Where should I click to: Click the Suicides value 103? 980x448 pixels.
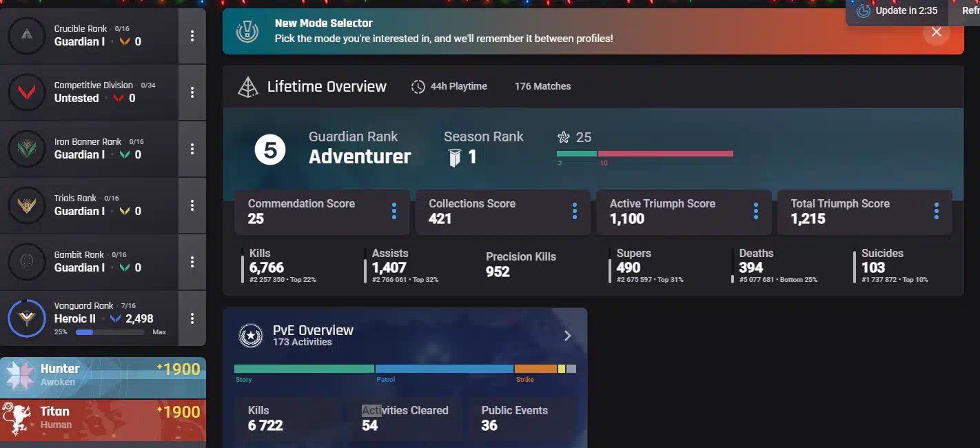tap(873, 267)
